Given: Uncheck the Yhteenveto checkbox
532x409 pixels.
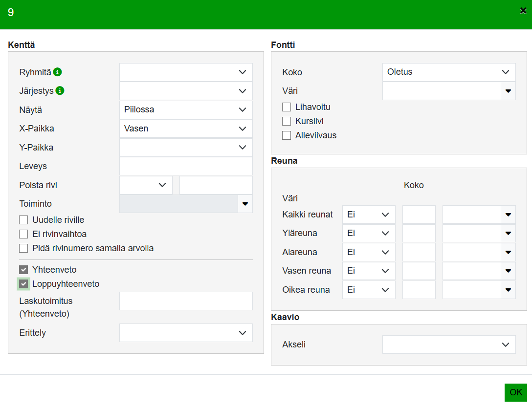Looking at the screenshot, I should click(x=23, y=270).
